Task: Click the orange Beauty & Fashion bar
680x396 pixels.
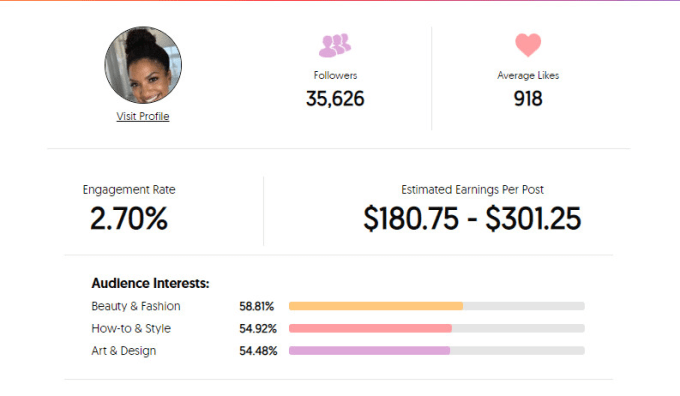Action: pos(376,306)
